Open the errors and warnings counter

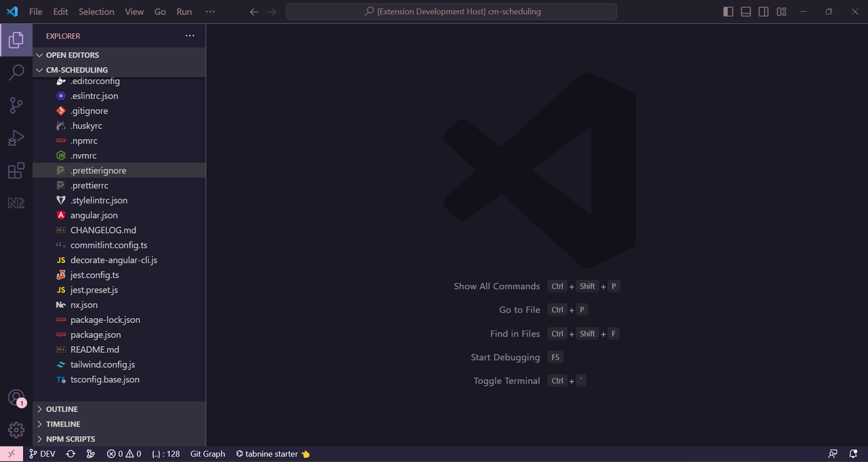point(124,454)
